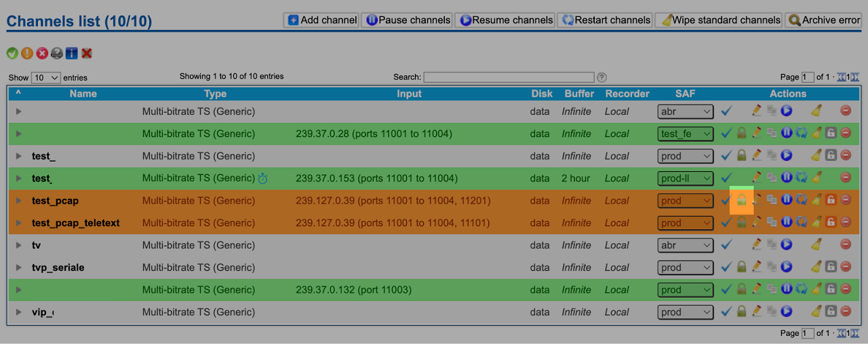Delete the vip_ channel with red minus icon
The image size is (868, 344).
click(846, 312)
